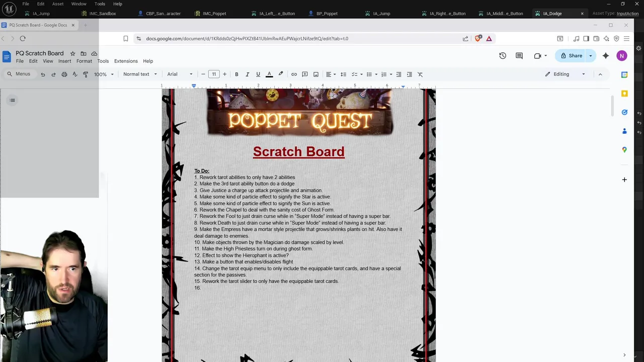This screenshot has width=644, height=362.
Task: Open the Tools menu in Docs
Action: [103, 61]
